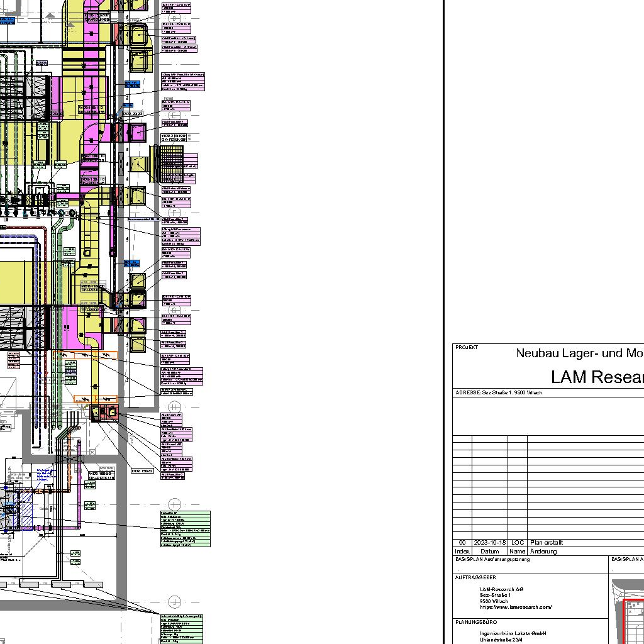The height and width of the screenshot is (644, 644).
Task: Click grid axis bubble 'H'
Action: (175, 408)
